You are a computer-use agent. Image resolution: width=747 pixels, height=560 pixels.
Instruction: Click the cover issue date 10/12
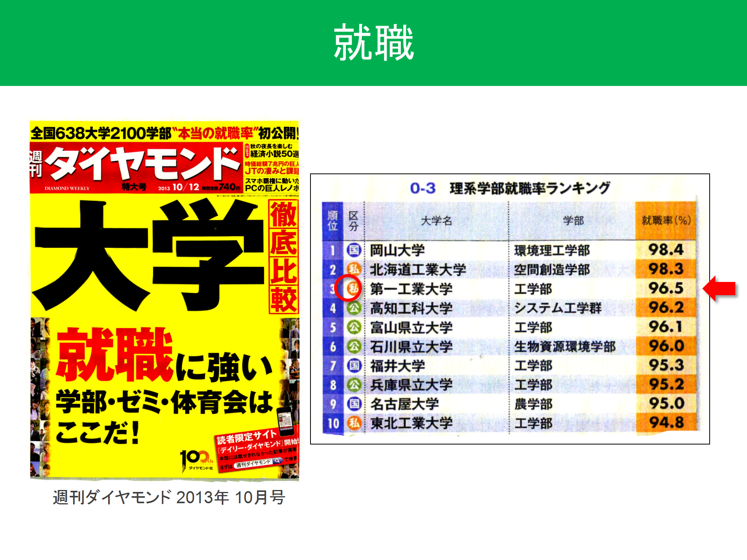[185, 187]
